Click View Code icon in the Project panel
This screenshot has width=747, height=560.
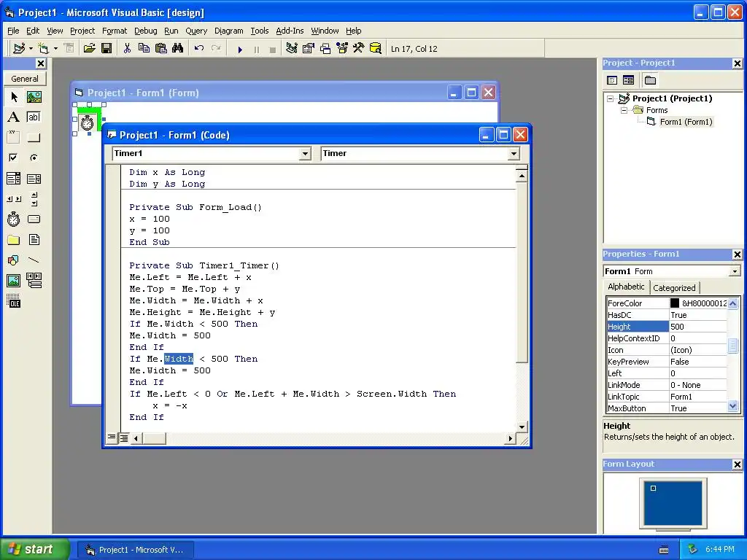pyautogui.click(x=612, y=80)
